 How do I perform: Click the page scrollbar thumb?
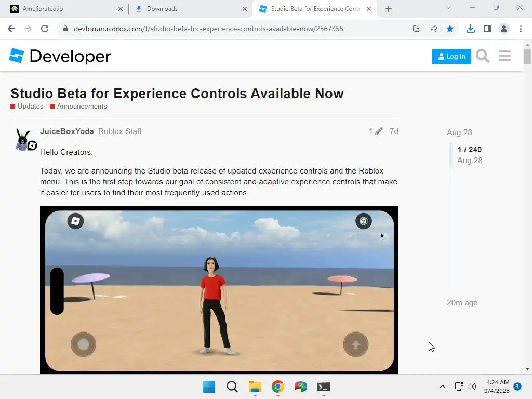pyautogui.click(x=527, y=57)
